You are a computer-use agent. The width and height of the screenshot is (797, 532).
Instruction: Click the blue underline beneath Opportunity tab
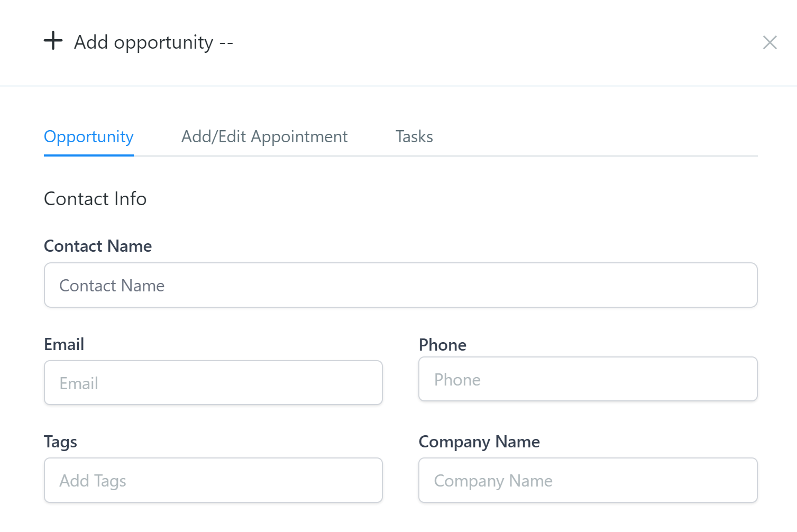pyautogui.click(x=89, y=155)
